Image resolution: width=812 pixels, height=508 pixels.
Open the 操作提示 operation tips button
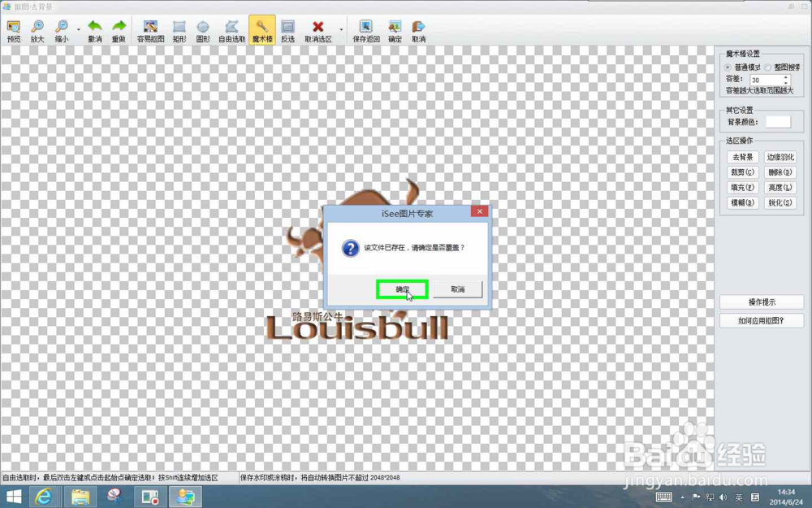[762, 302]
